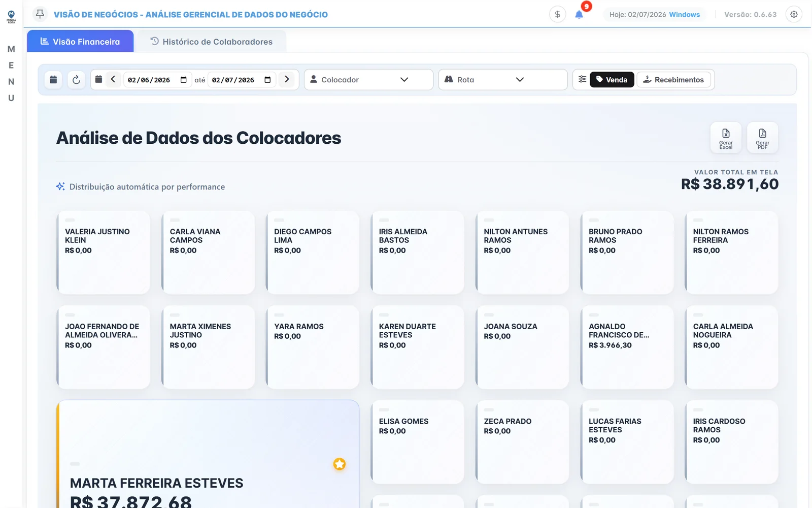Open the Carla Almeida Nogueira card
The height and width of the screenshot is (508, 812).
(731, 347)
